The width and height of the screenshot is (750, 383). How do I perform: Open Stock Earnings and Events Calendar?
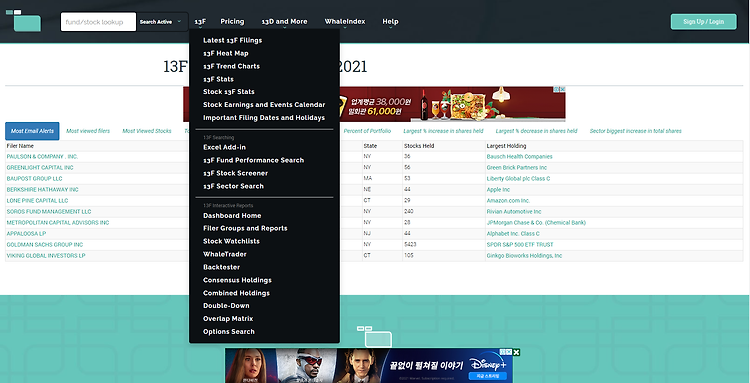pos(264,104)
